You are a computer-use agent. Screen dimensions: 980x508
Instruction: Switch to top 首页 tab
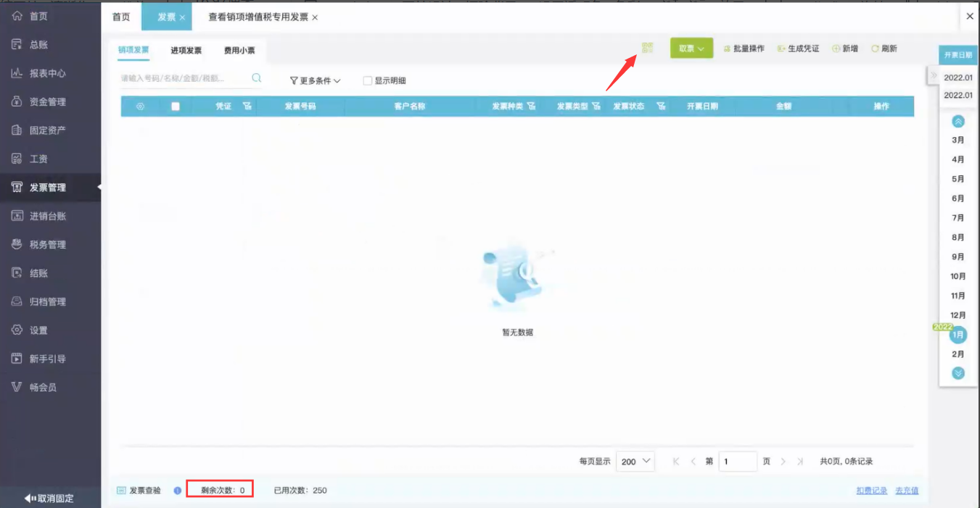(121, 17)
